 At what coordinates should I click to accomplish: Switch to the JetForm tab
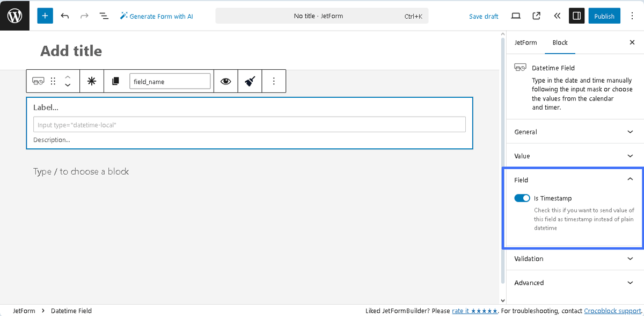525,42
